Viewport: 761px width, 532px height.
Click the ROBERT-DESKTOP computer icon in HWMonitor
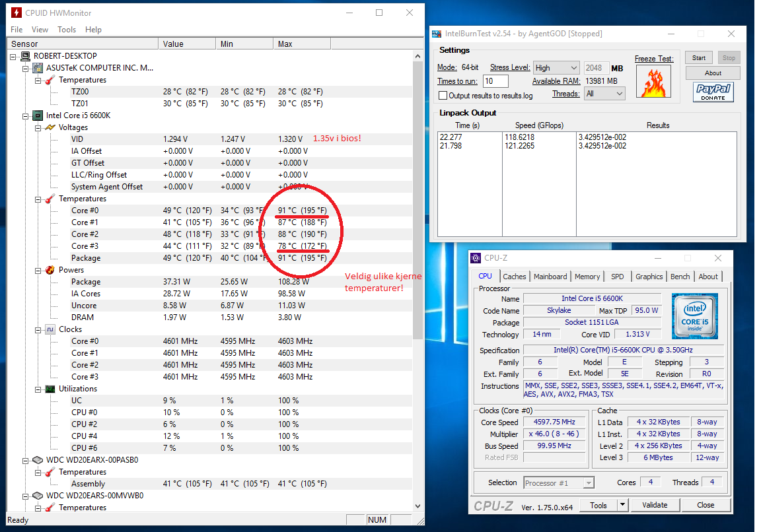[x=25, y=56]
